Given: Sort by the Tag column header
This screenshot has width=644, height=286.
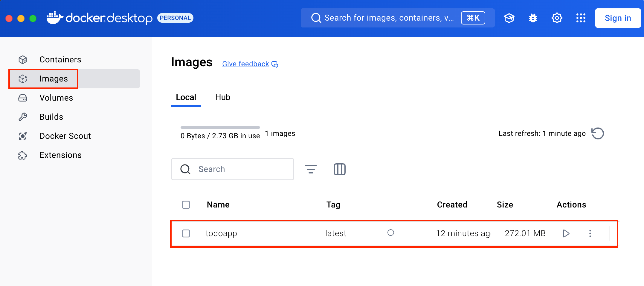Looking at the screenshot, I should [x=333, y=205].
